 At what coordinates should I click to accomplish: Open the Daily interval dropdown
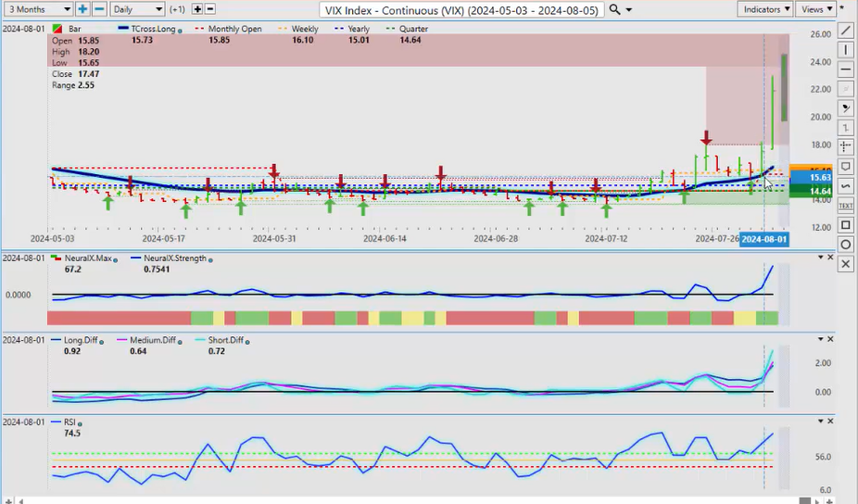[137, 9]
